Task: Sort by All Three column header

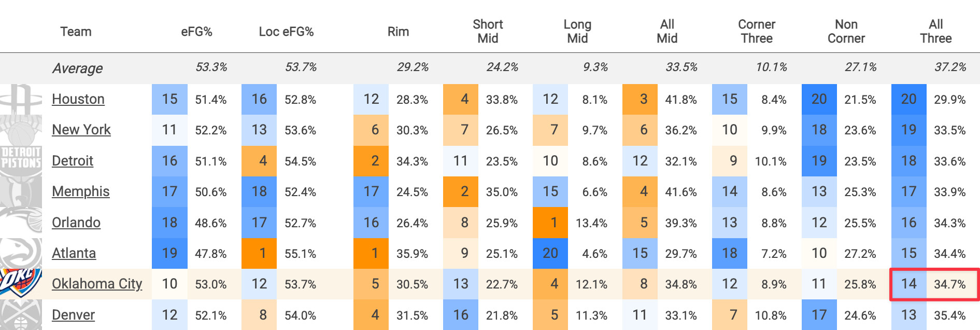Action: coord(936,31)
